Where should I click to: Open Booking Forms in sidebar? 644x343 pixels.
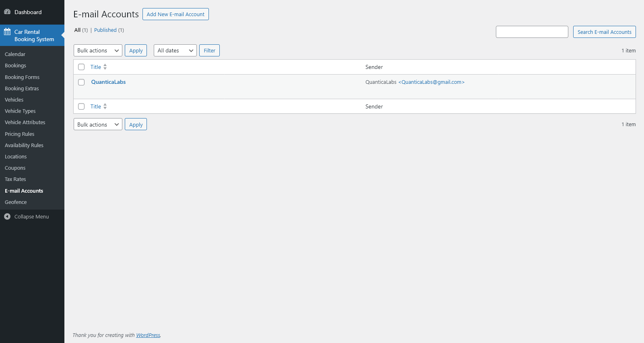[x=22, y=77]
